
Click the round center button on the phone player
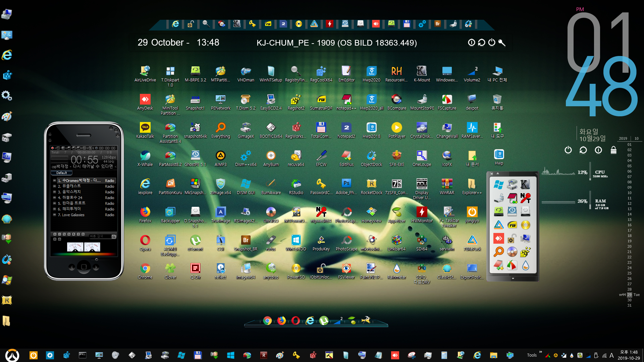(84, 267)
